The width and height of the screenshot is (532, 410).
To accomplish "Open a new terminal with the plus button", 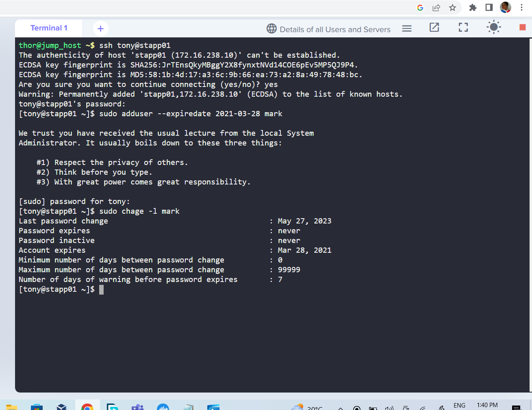I will point(100,28).
